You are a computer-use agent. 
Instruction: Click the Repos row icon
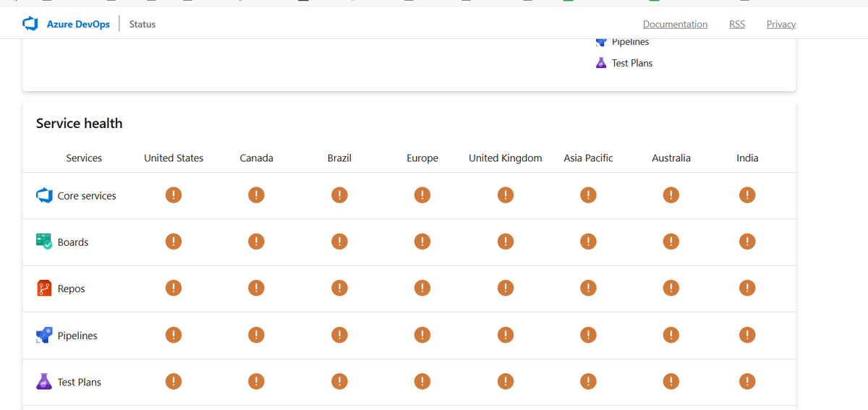(44, 289)
